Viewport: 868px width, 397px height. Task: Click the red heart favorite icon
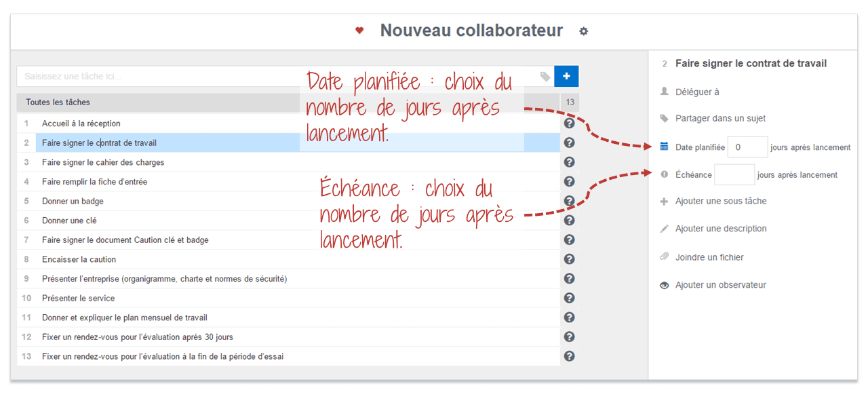point(359,31)
